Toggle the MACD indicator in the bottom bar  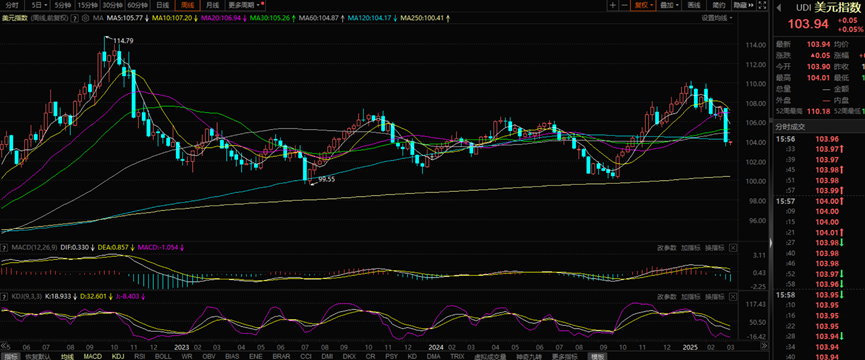coord(92,357)
